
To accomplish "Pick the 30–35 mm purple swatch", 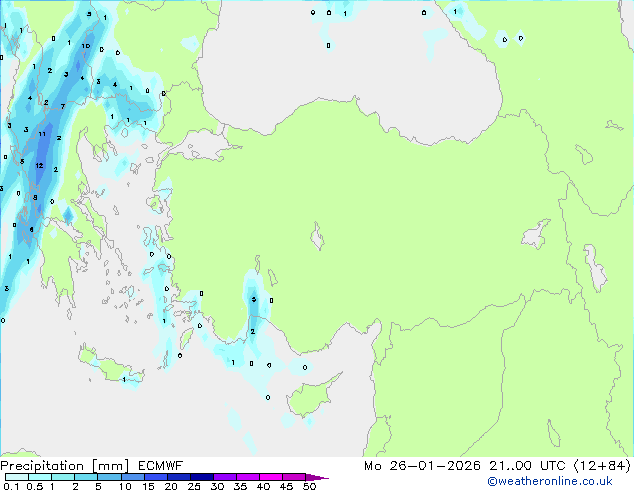I will coord(224,477).
